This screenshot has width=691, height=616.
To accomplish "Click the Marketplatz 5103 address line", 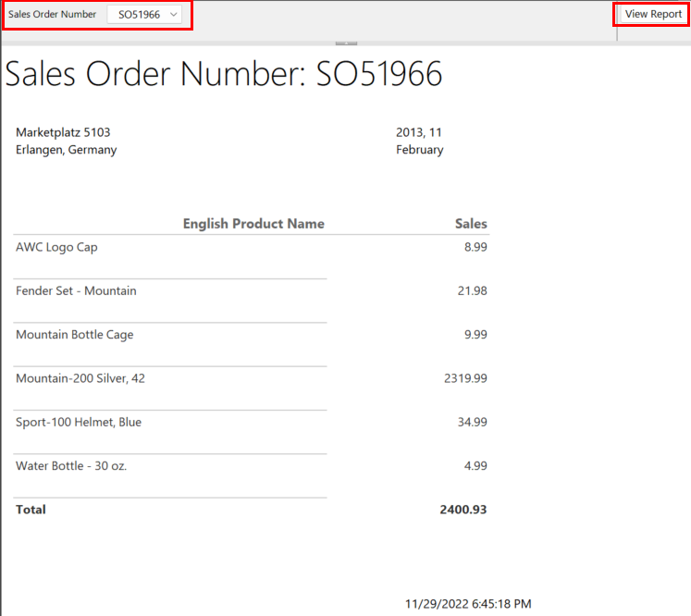I will [x=63, y=132].
